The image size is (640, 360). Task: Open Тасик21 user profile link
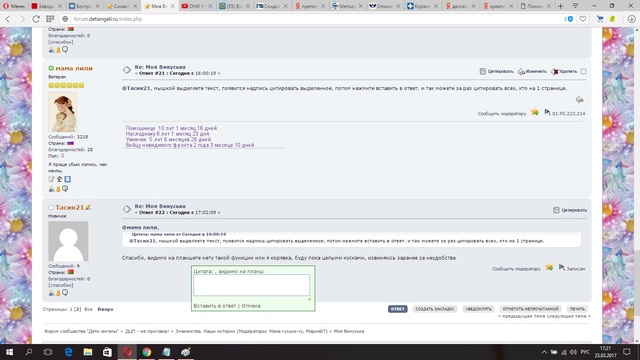point(69,207)
